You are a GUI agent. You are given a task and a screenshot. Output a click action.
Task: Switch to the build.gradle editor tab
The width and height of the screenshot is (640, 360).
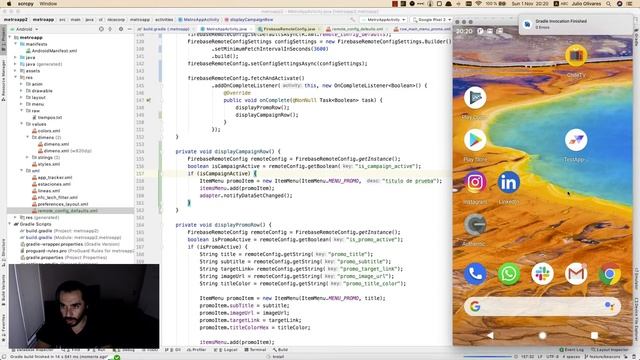coord(166,29)
